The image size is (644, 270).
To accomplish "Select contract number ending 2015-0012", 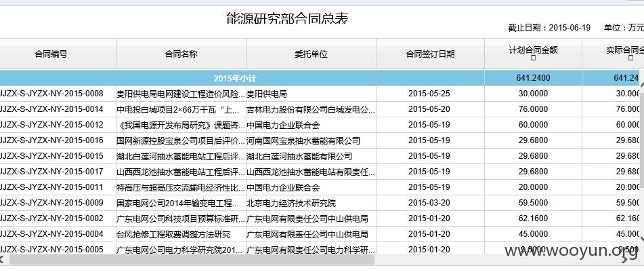I will [51, 125].
